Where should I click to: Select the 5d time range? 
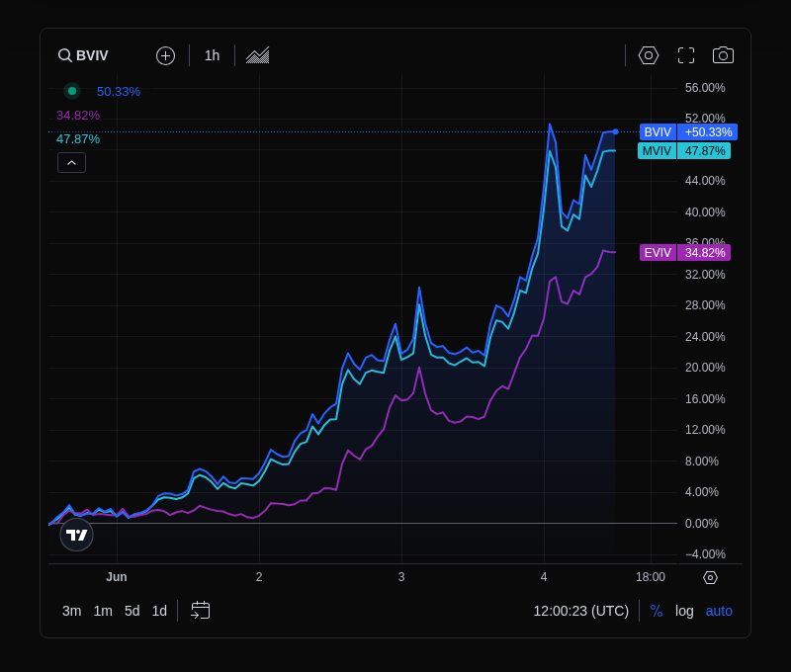pos(132,611)
